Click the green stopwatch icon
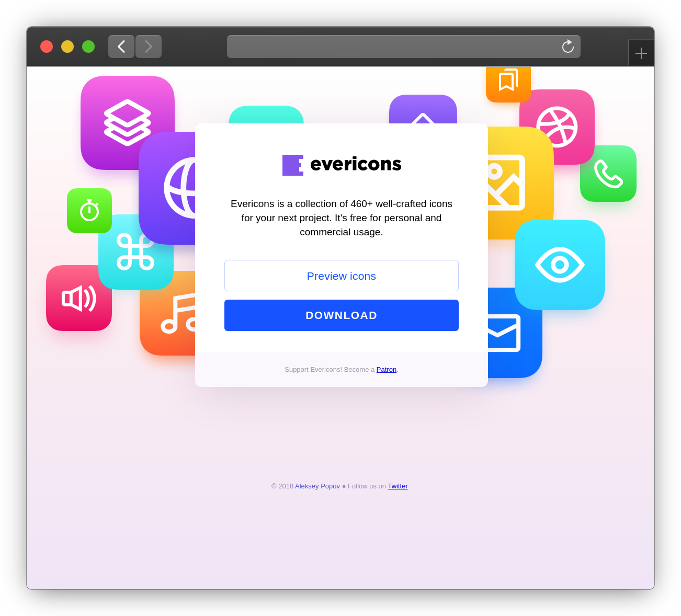The height and width of the screenshot is (616, 681). point(89,210)
